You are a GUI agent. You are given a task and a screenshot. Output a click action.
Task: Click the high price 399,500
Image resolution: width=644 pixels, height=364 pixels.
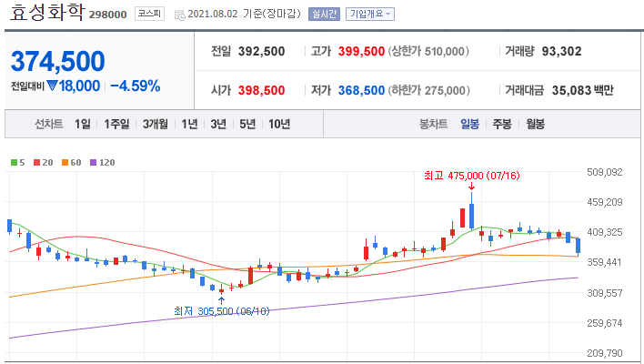(361, 51)
